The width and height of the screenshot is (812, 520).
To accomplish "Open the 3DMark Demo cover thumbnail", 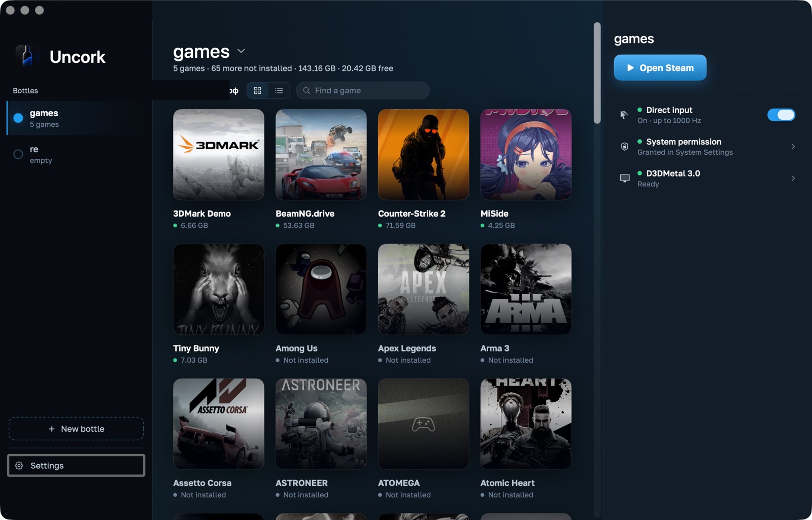I will pos(219,155).
